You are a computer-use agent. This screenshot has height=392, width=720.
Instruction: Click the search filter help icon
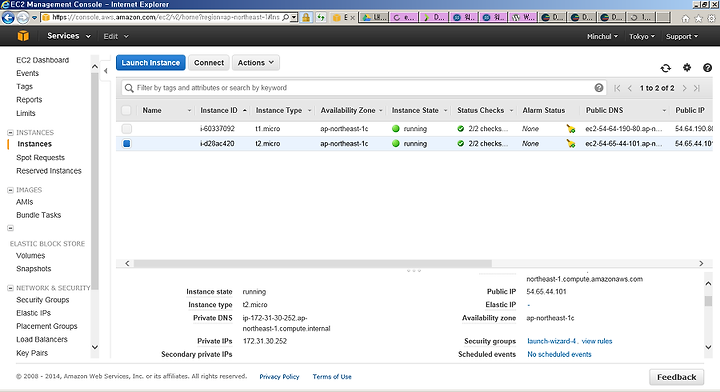pyautogui.click(x=598, y=88)
